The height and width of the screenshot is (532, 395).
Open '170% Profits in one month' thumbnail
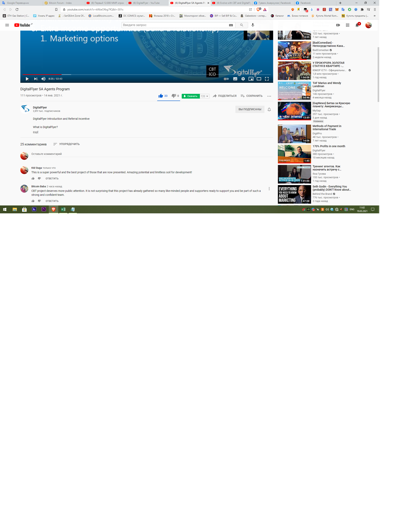(294, 154)
